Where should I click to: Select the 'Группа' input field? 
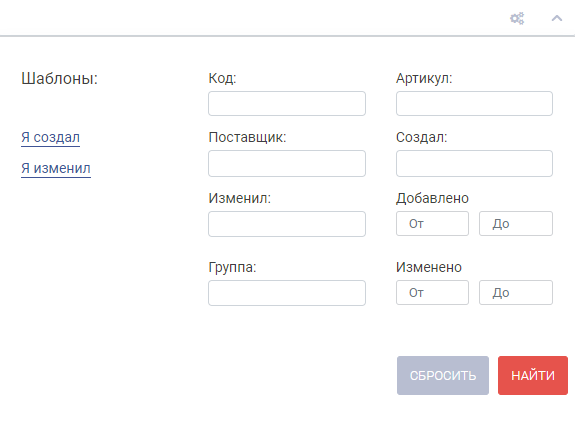(x=287, y=293)
